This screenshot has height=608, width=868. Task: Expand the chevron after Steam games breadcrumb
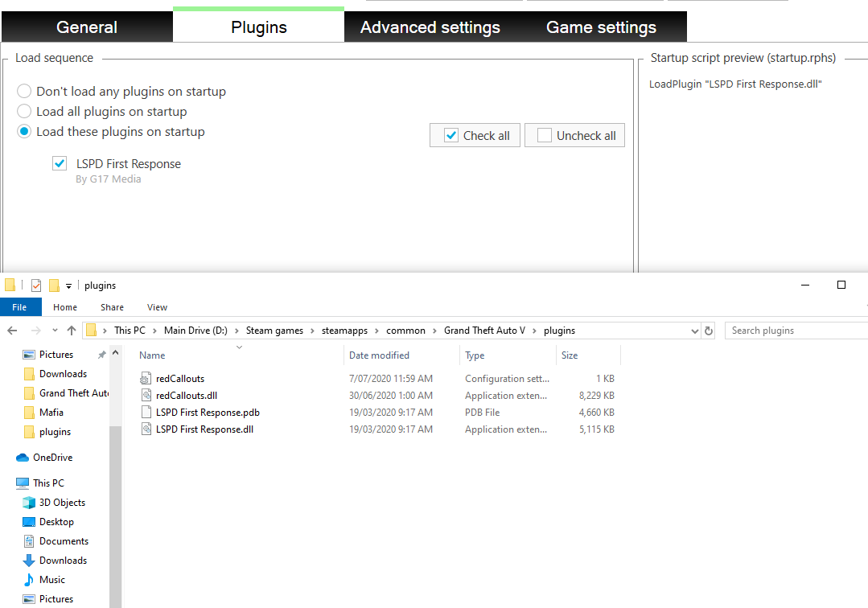[x=312, y=331]
